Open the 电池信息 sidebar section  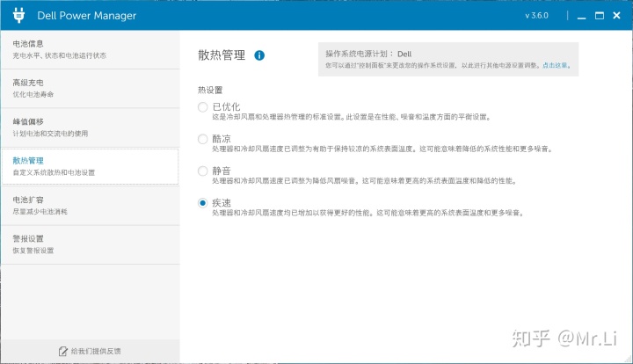(x=90, y=49)
